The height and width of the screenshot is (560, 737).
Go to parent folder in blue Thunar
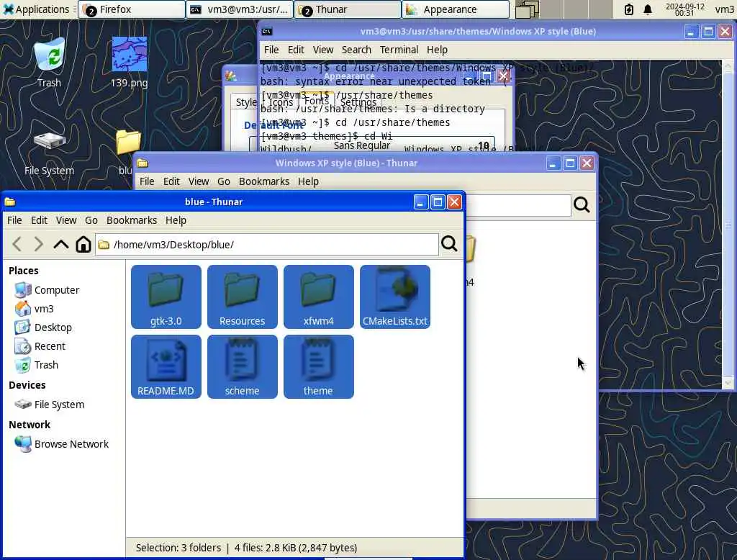coord(61,244)
